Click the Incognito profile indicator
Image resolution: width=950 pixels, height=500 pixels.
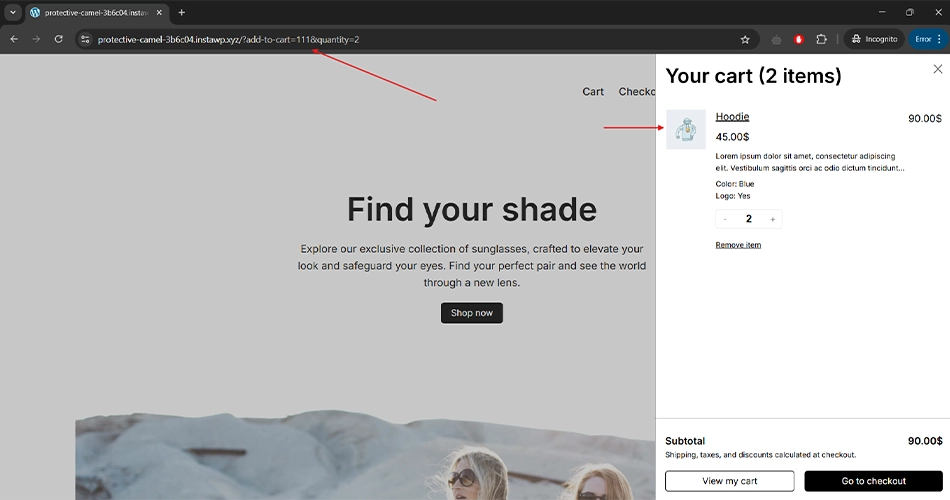pos(873,39)
